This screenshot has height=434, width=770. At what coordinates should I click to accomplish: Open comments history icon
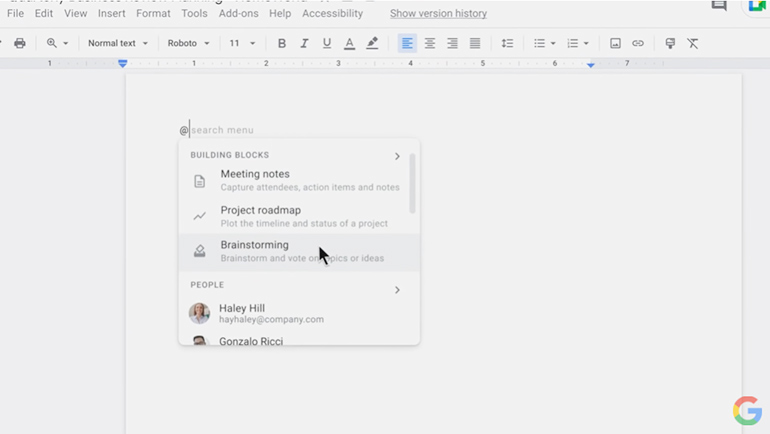[719, 5]
